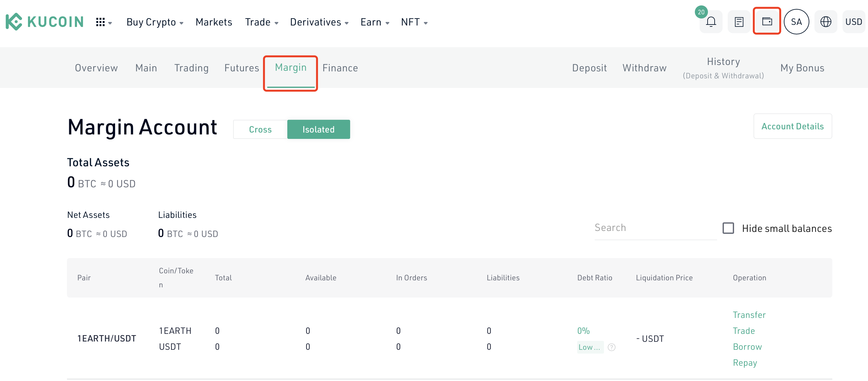Click the Liabilities column header

[x=503, y=278]
